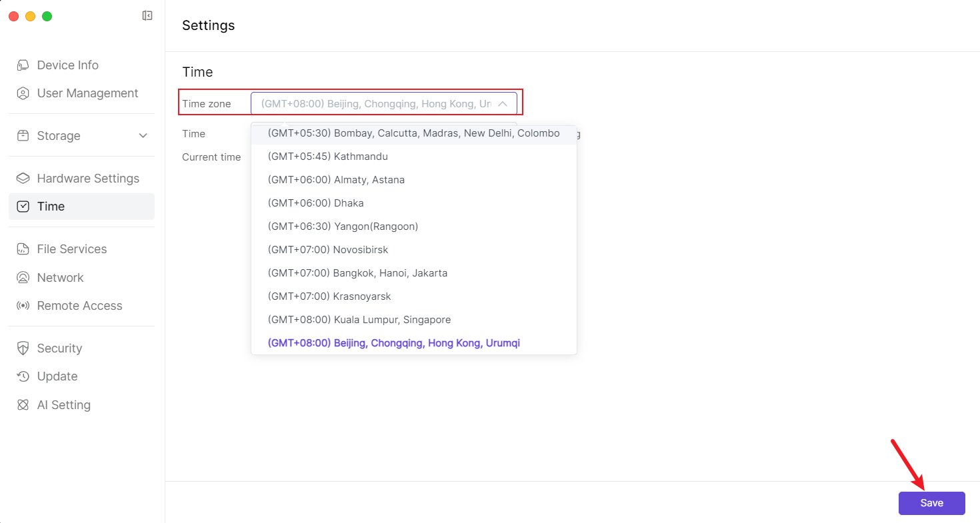This screenshot has height=523, width=980.
Task: Select Bombay, Calcutta, Madras, New Delhi option
Action: tap(413, 133)
